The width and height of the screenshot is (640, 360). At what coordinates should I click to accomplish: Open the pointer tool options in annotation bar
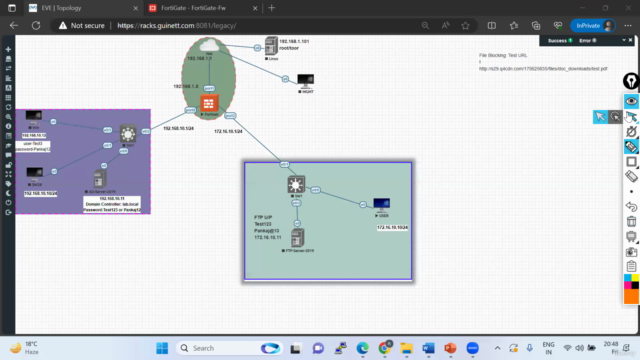(631, 117)
